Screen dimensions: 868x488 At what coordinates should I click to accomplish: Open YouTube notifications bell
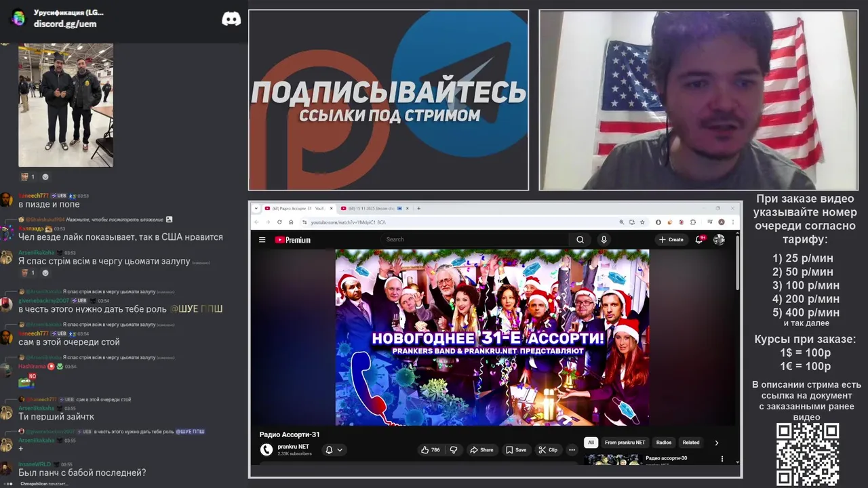click(x=699, y=239)
